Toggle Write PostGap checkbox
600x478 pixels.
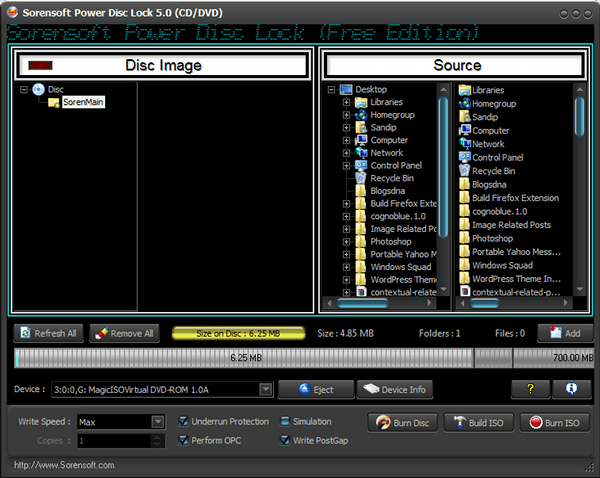(285, 440)
